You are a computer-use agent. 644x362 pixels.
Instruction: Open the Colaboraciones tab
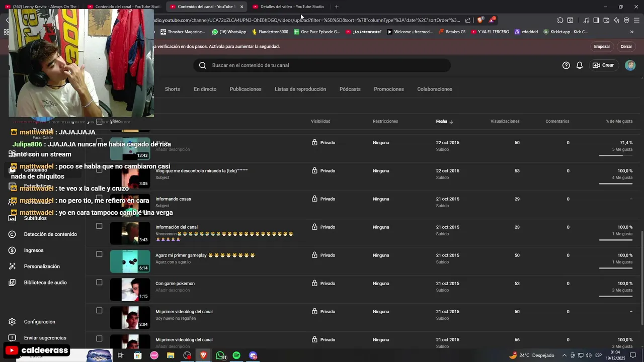(x=435, y=89)
